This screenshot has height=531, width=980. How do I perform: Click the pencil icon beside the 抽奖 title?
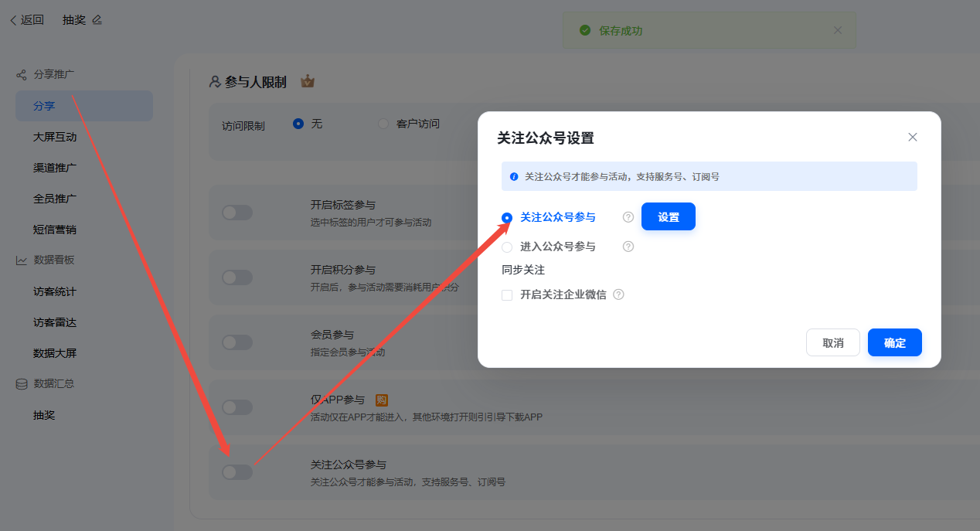pyautogui.click(x=97, y=20)
